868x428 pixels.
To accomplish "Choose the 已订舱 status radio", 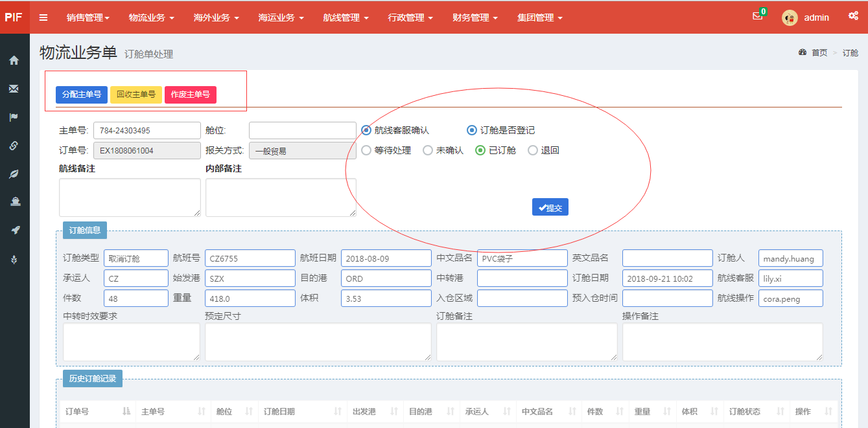I will (480, 150).
